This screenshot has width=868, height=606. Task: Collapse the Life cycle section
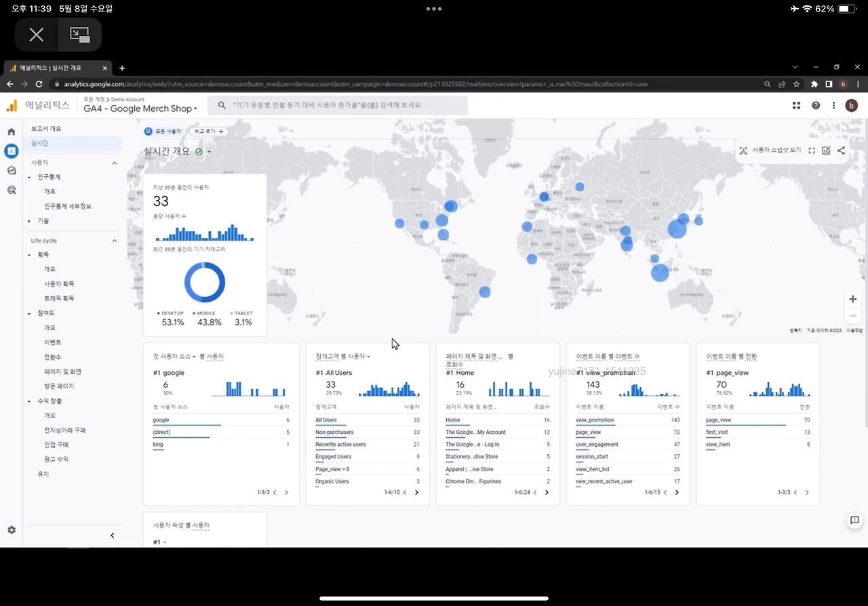pyautogui.click(x=114, y=241)
